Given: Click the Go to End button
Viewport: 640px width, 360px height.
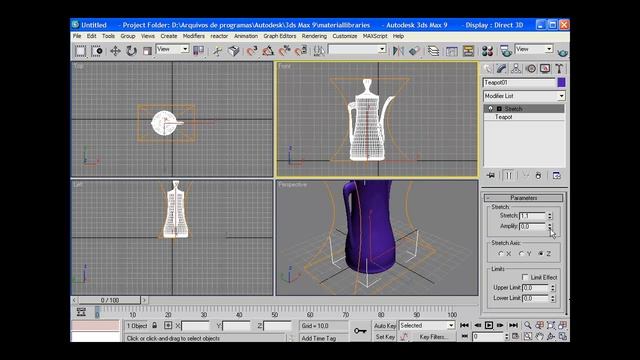Looking at the screenshot, I should pos(513,325).
